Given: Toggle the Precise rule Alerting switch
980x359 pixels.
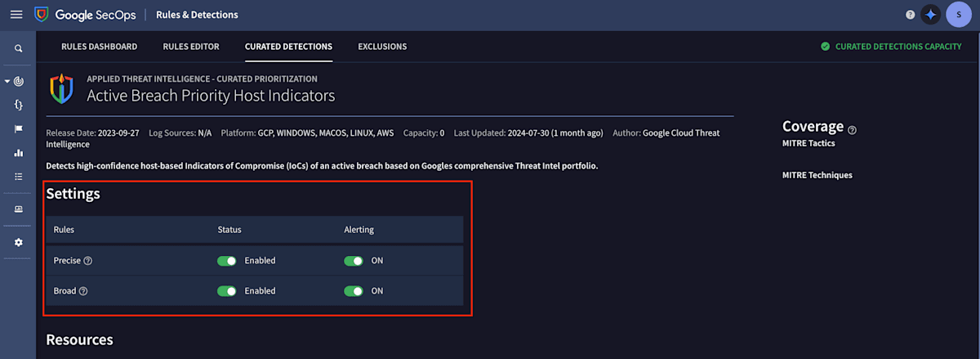Looking at the screenshot, I should pos(353,261).
